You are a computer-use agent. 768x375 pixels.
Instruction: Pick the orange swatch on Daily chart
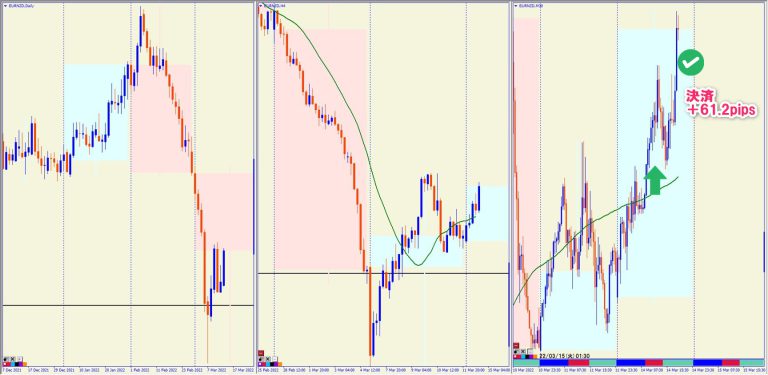(25, 364)
